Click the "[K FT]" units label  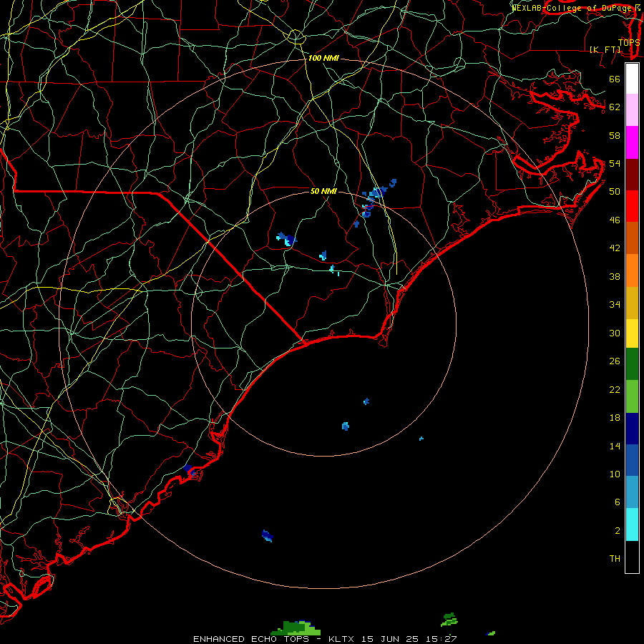[x=605, y=49]
